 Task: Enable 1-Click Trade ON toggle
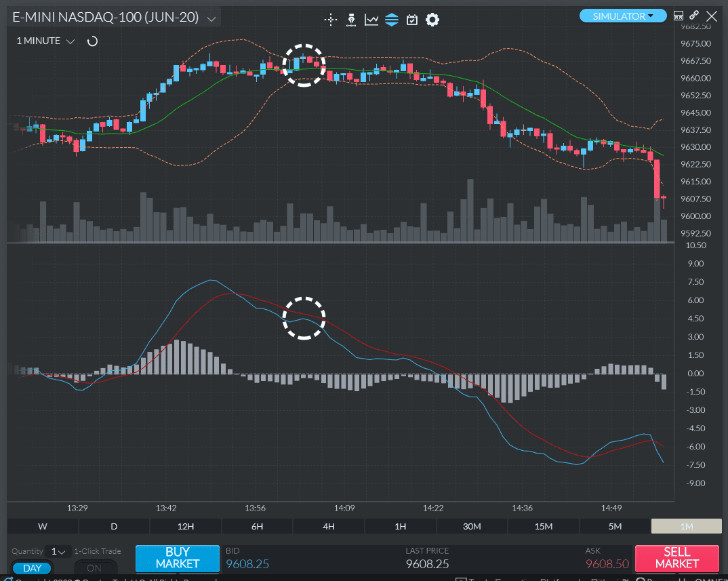(x=96, y=568)
